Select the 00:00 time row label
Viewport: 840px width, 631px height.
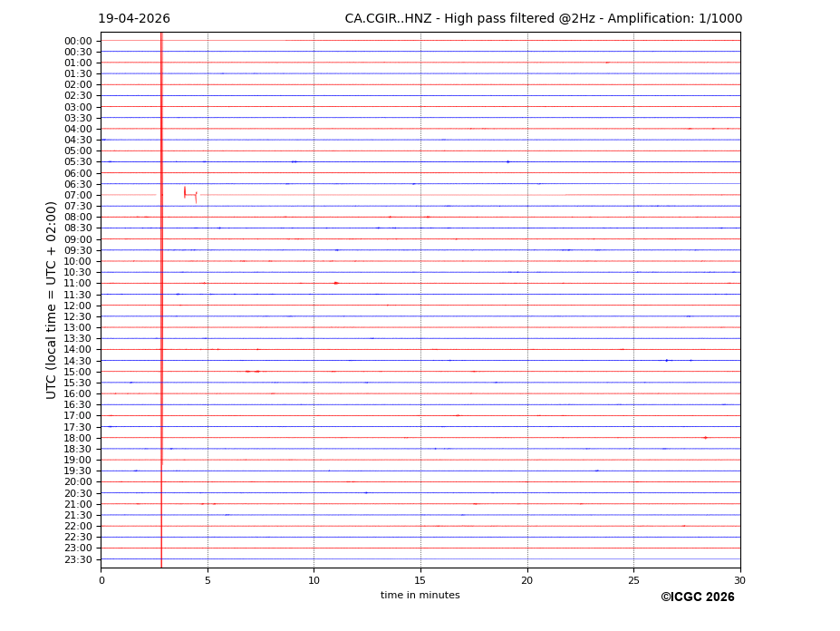click(x=77, y=41)
